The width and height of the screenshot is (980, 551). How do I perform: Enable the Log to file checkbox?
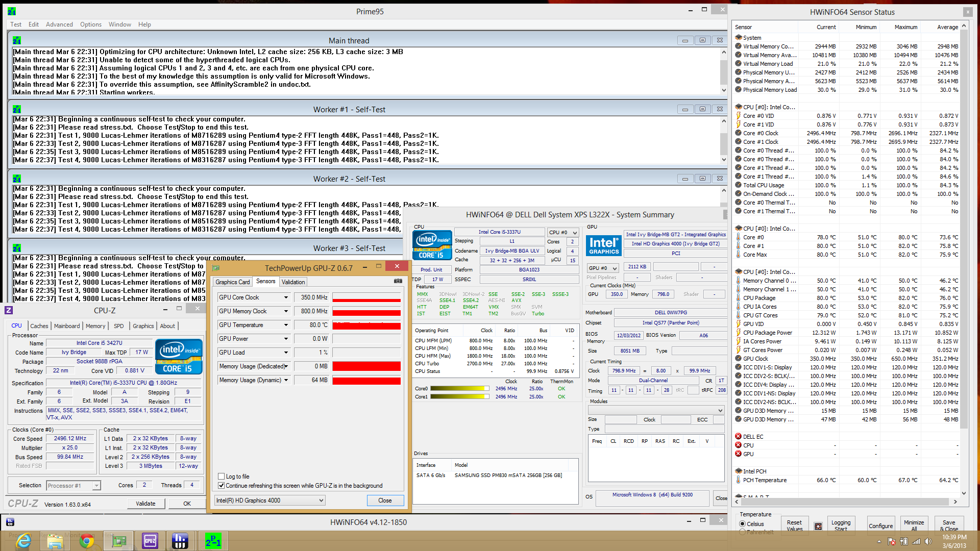(222, 477)
